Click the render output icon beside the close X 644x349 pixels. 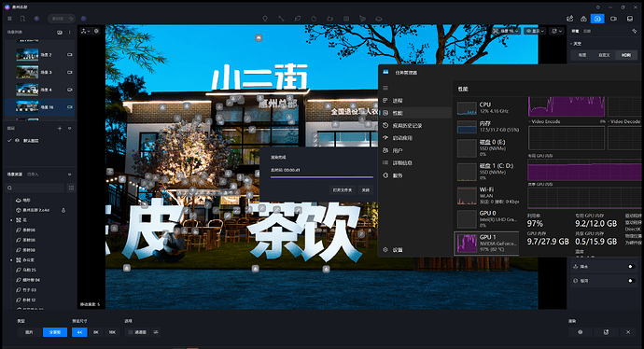(x=607, y=332)
